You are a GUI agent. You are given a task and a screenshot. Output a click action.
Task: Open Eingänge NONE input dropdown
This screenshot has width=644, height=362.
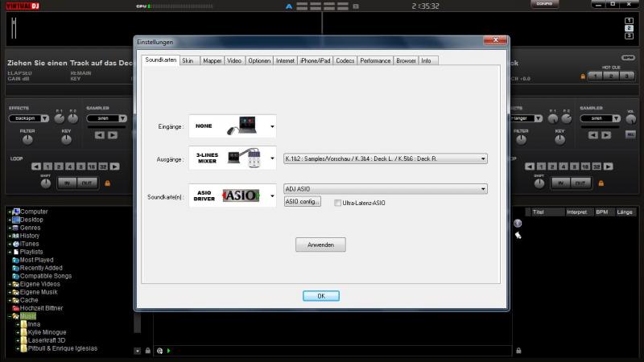coord(233,126)
